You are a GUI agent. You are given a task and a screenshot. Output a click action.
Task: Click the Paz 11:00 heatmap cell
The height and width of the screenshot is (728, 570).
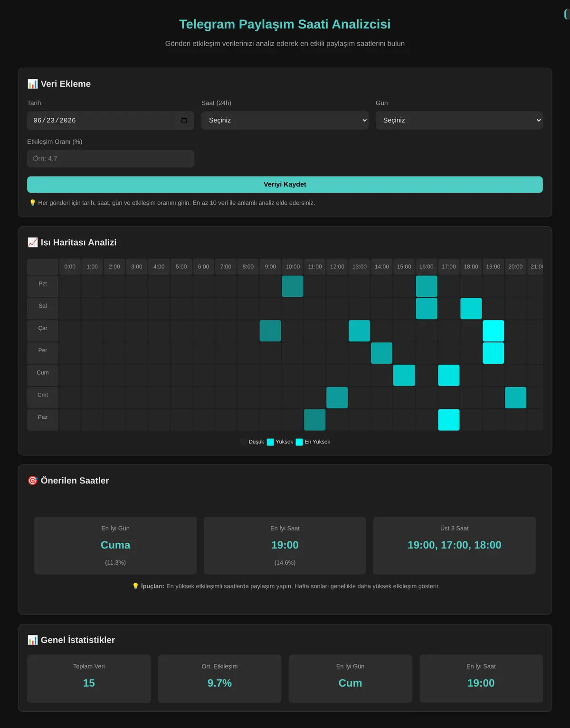pyautogui.click(x=315, y=420)
